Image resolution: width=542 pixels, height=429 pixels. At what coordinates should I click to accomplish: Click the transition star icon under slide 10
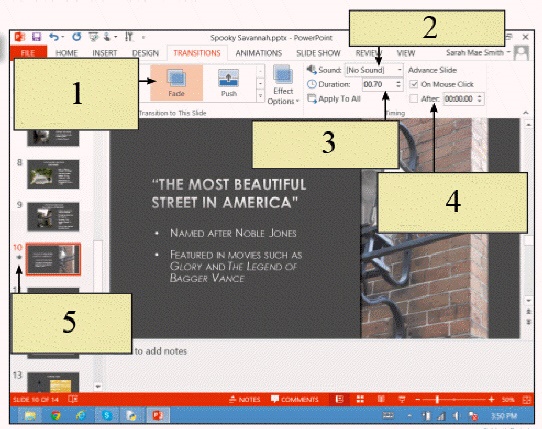pos(19,257)
